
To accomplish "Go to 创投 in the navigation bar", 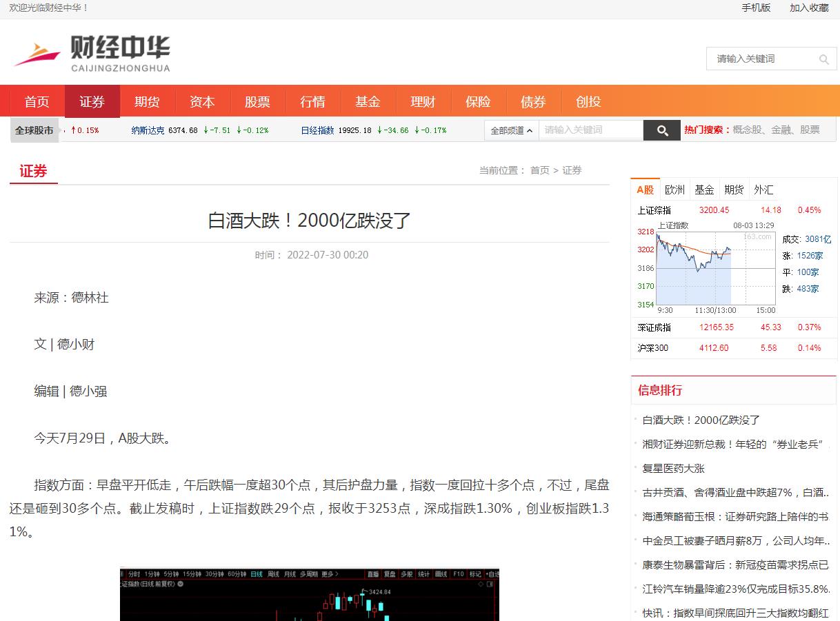I will [589, 101].
